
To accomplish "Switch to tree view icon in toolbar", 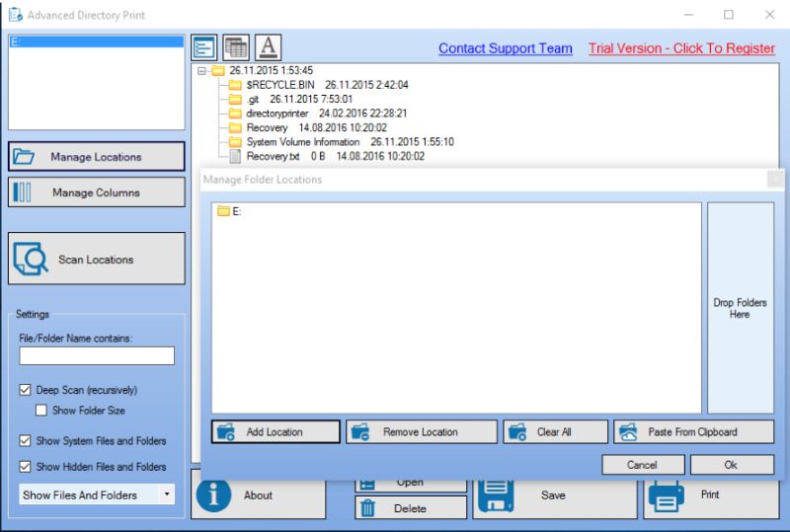I will click(x=204, y=47).
